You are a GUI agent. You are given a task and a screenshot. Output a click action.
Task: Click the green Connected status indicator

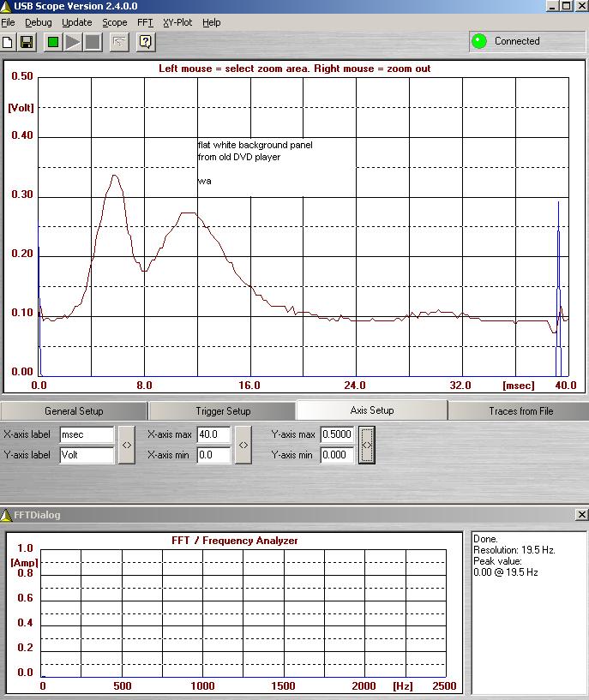pyautogui.click(x=479, y=41)
